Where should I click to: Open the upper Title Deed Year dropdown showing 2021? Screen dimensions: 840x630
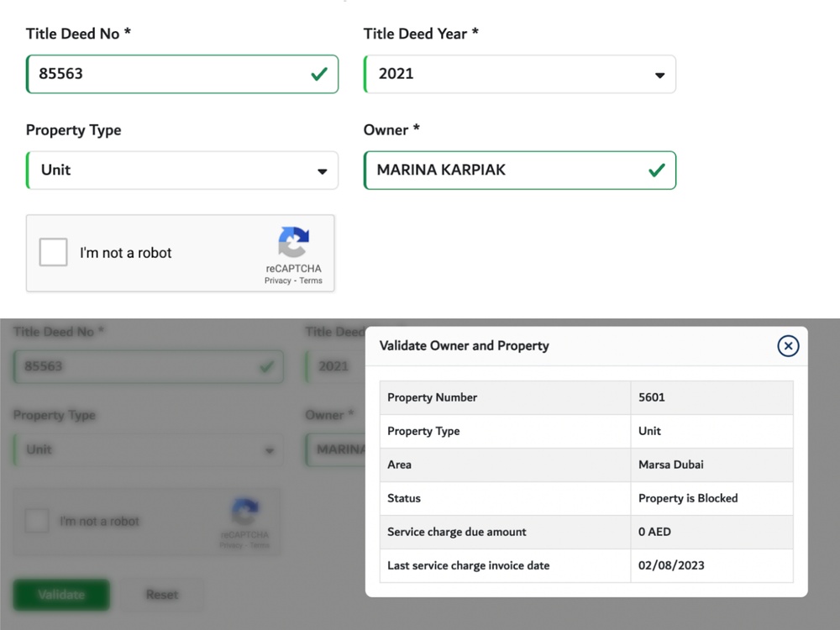click(x=519, y=74)
